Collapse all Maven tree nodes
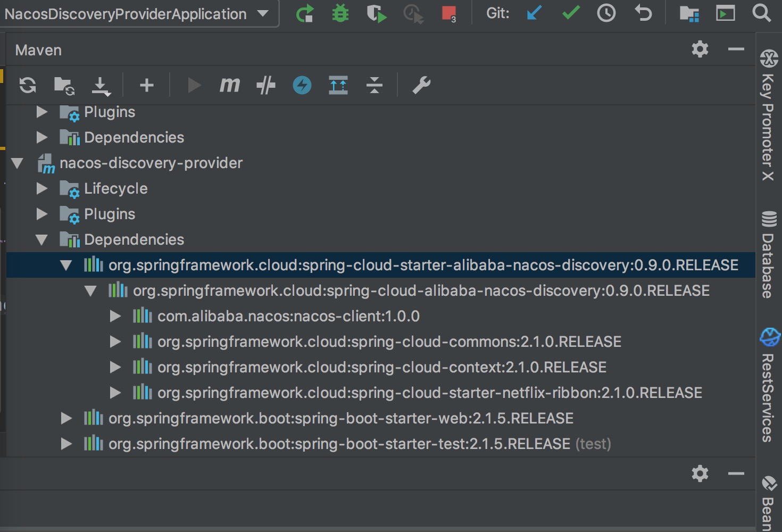 [x=375, y=85]
